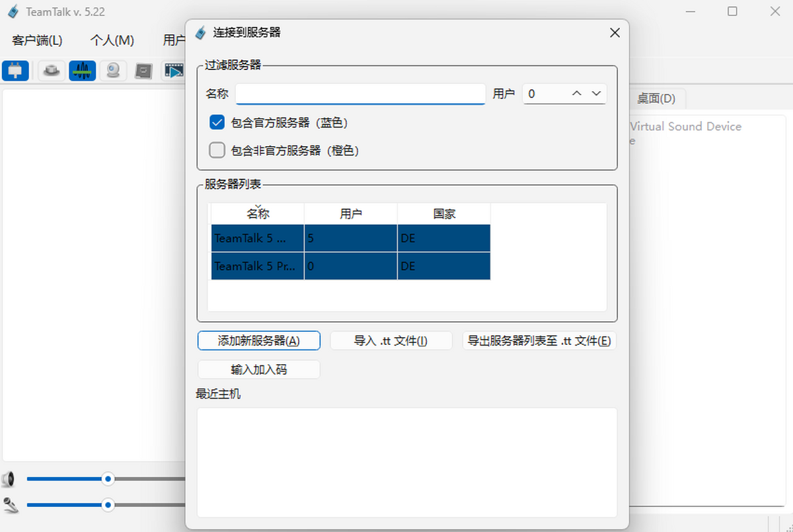Maximize the TeamTalk main window
The image size is (793, 532).
(x=732, y=11)
